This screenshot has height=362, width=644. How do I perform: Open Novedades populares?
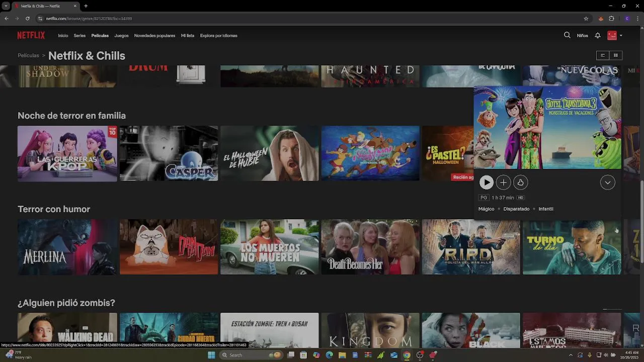click(x=154, y=36)
